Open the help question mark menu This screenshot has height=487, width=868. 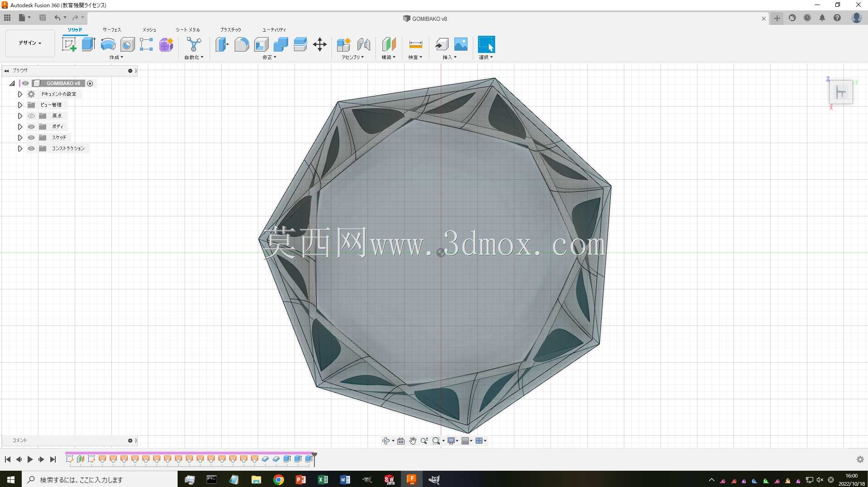pyautogui.click(x=837, y=18)
